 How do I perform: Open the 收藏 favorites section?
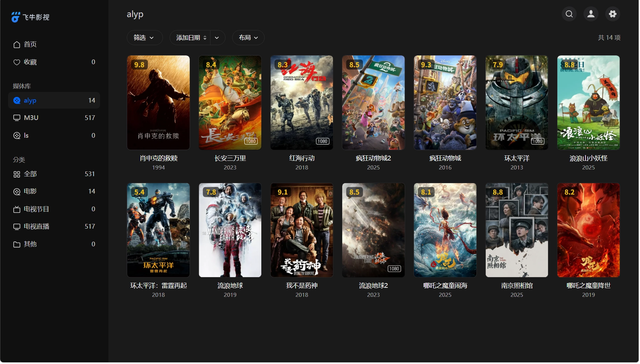(x=54, y=62)
